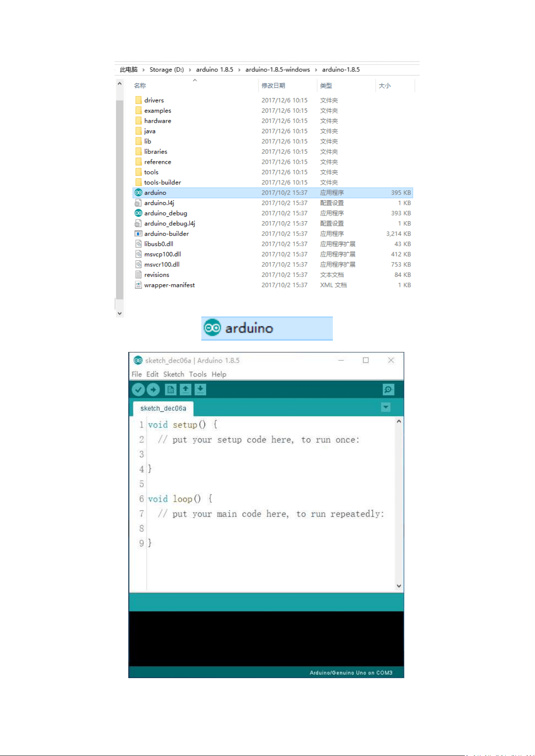Sort by the 大小 column header
The width and height of the screenshot is (535, 756).
click(x=385, y=86)
